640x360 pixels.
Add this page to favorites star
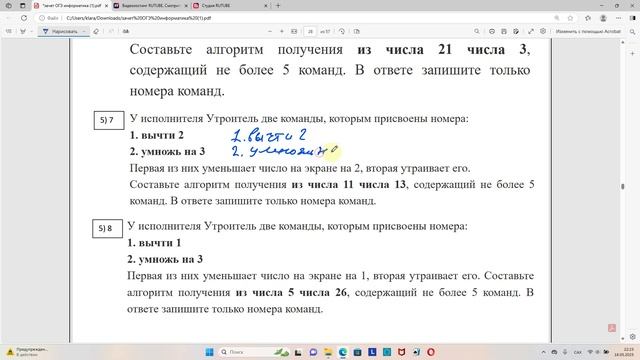(570, 18)
